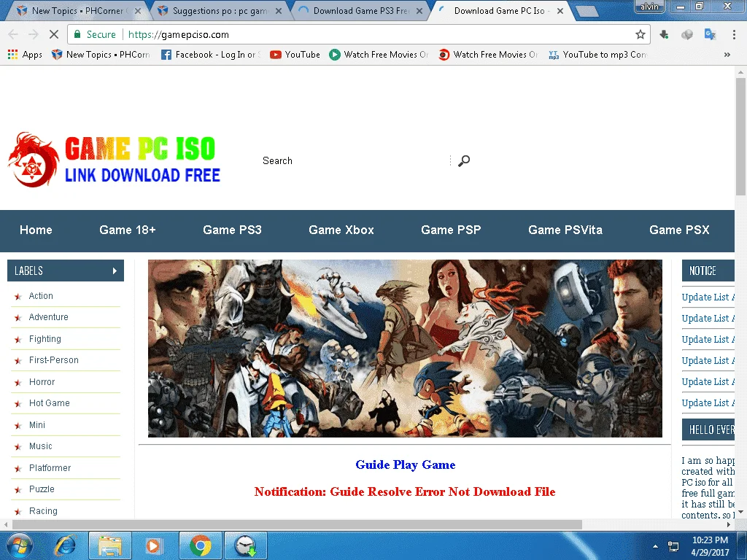Image resolution: width=747 pixels, height=560 pixels.
Task: Switch to the New Topics PHCorner tab
Action: pos(76,10)
